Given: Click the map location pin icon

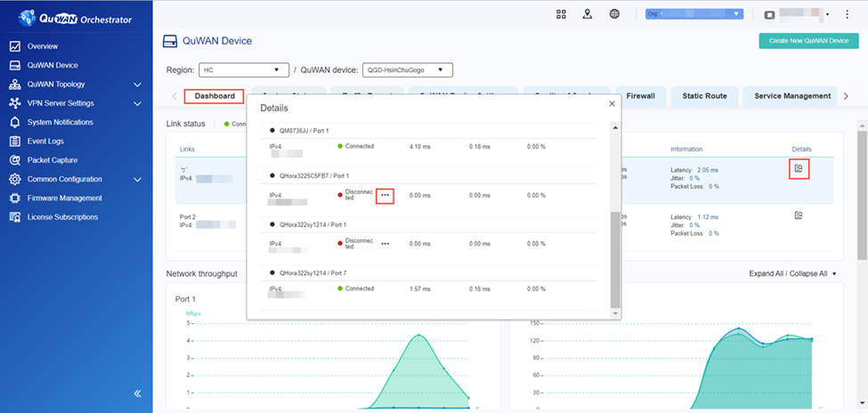Looking at the screenshot, I should click(x=588, y=14).
